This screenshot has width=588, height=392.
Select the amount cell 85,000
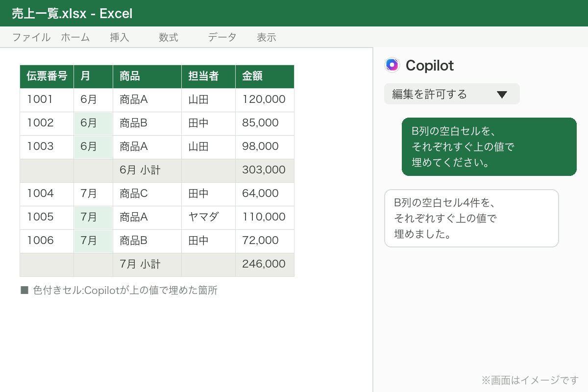point(265,123)
